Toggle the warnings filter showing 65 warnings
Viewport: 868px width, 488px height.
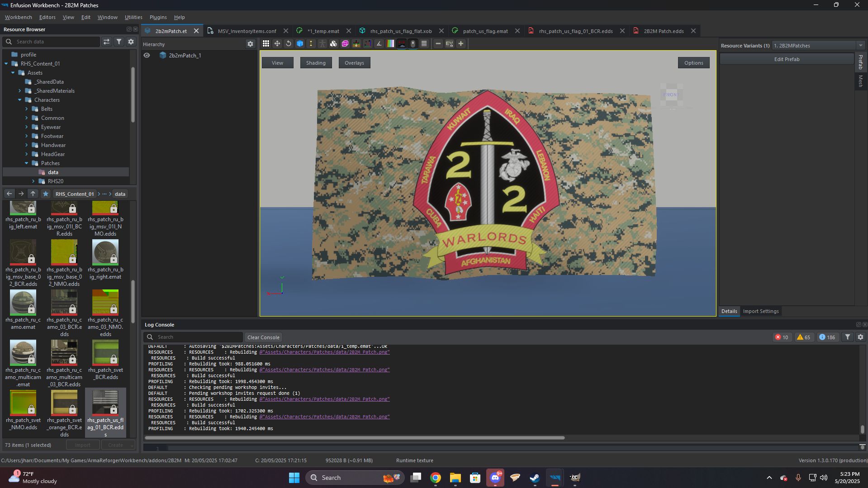803,337
